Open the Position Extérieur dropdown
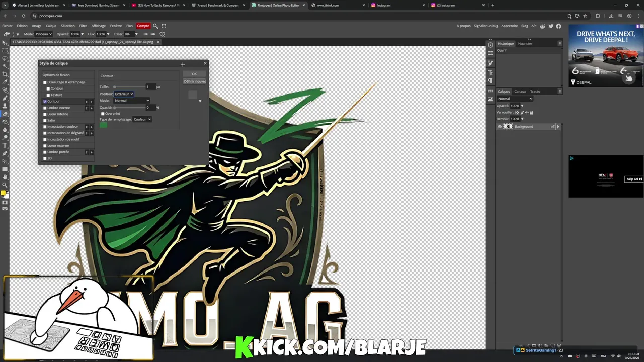 124,94
